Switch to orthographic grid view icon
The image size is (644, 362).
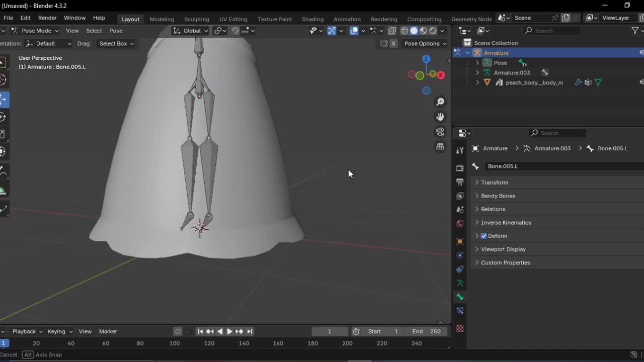(440, 146)
